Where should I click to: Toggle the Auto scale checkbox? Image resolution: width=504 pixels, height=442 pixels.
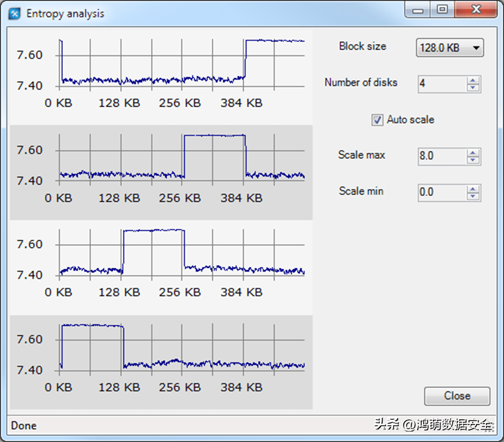(x=378, y=120)
